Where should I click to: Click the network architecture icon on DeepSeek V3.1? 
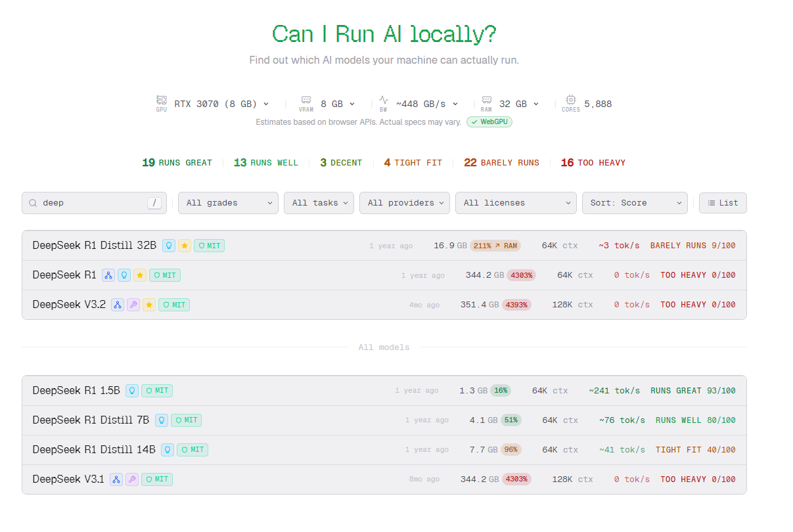coord(116,479)
